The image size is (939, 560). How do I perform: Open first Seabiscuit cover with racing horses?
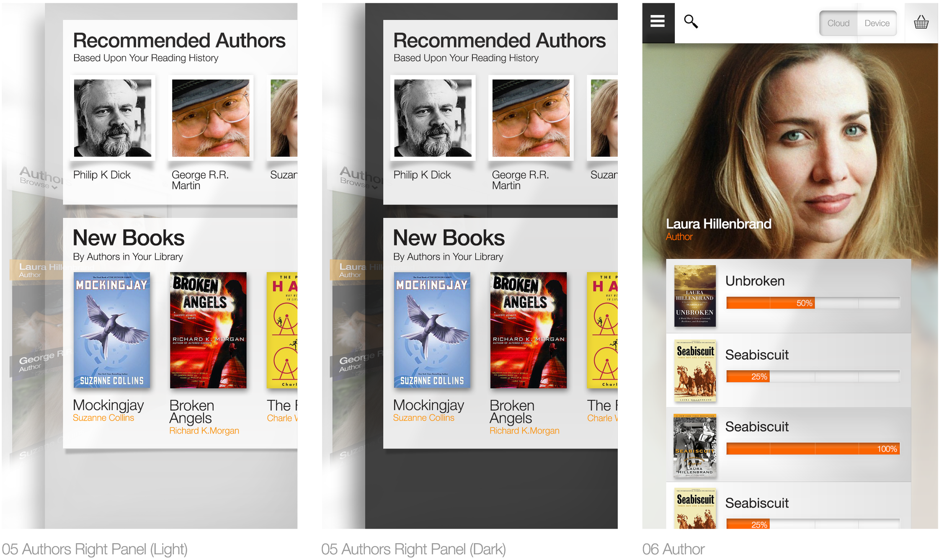694,370
